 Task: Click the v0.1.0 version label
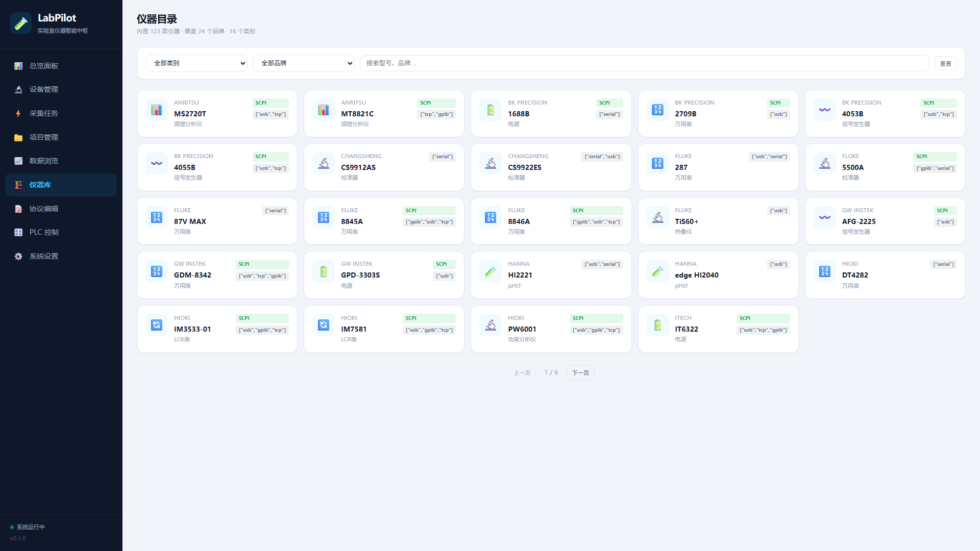pyautogui.click(x=18, y=538)
